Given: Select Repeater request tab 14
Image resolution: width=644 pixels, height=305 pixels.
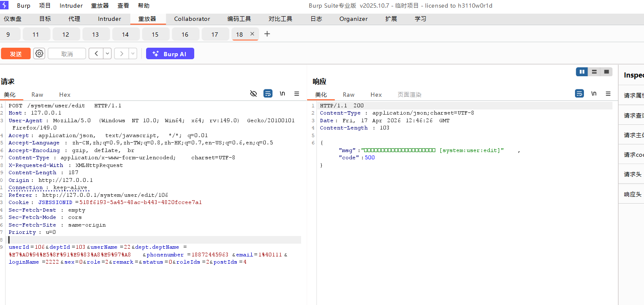Looking at the screenshot, I should click(x=125, y=35).
